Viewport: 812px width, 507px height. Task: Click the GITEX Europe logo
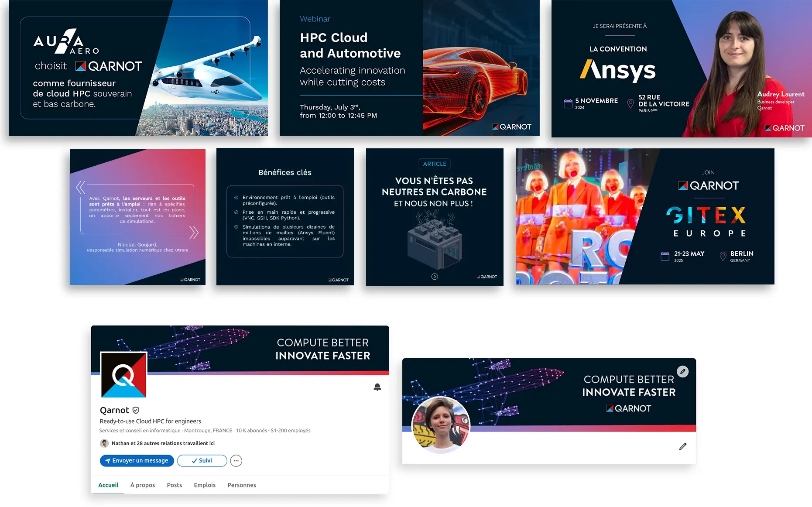(x=706, y=222)
